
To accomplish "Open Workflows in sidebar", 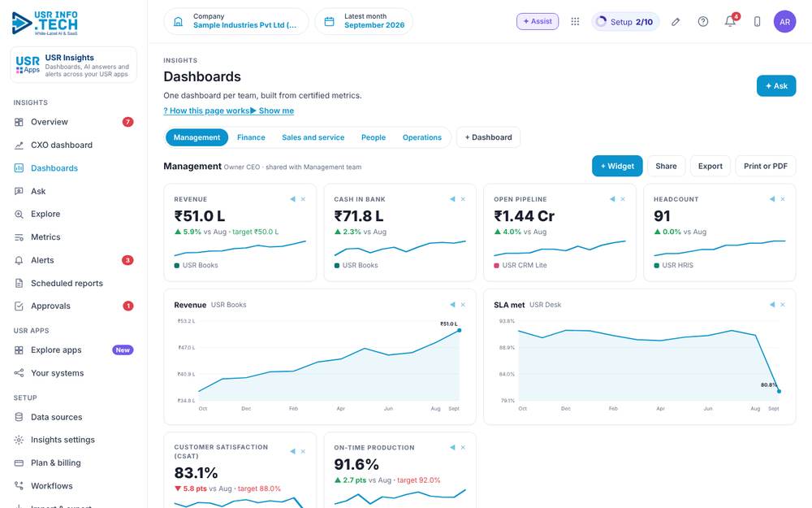I will [x=74, y=486].
